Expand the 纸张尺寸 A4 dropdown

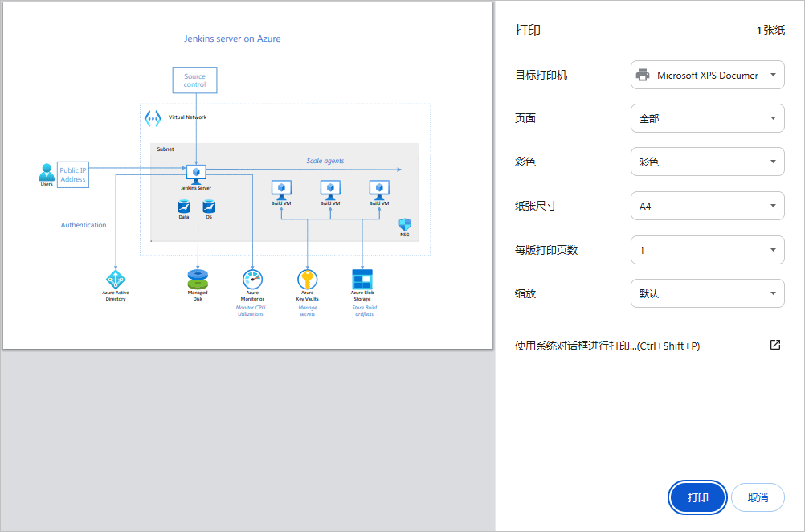[707, 206]
